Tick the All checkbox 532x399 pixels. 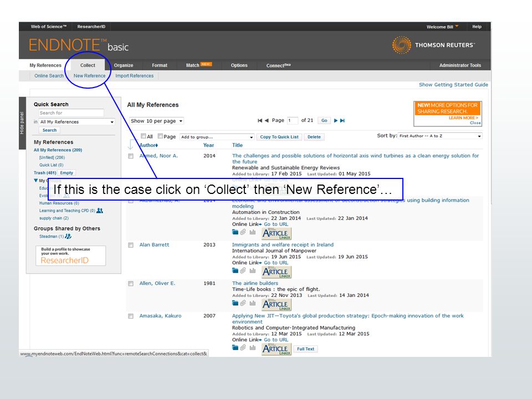point(144,136)
